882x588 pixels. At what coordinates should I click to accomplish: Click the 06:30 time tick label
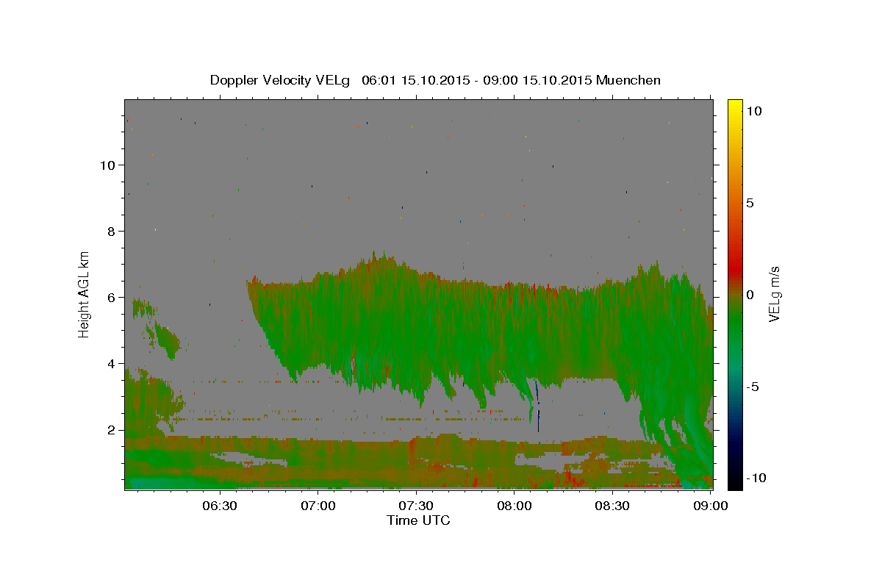pos(219,506)
